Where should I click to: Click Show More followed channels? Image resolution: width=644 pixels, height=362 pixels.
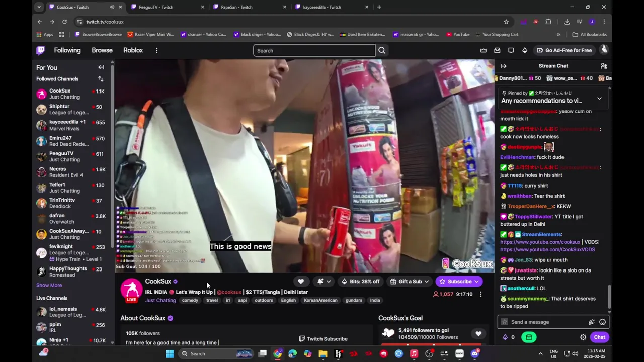pyautogui.click(x=49, y=285)
